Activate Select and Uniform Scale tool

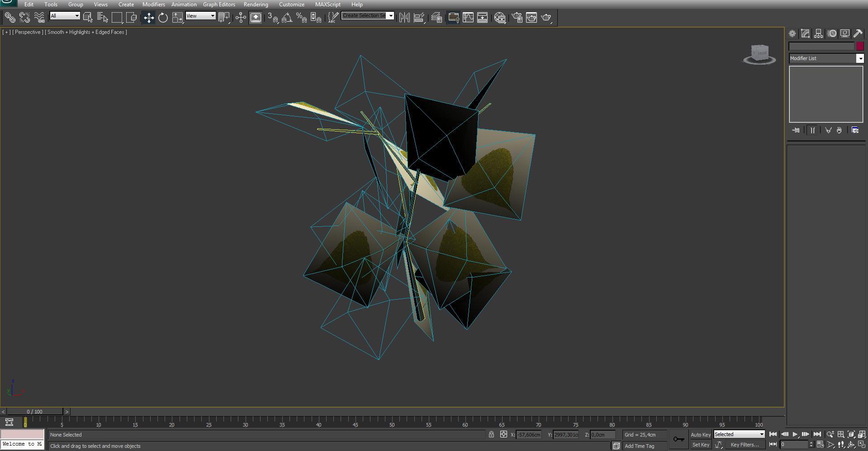(177, 18)
